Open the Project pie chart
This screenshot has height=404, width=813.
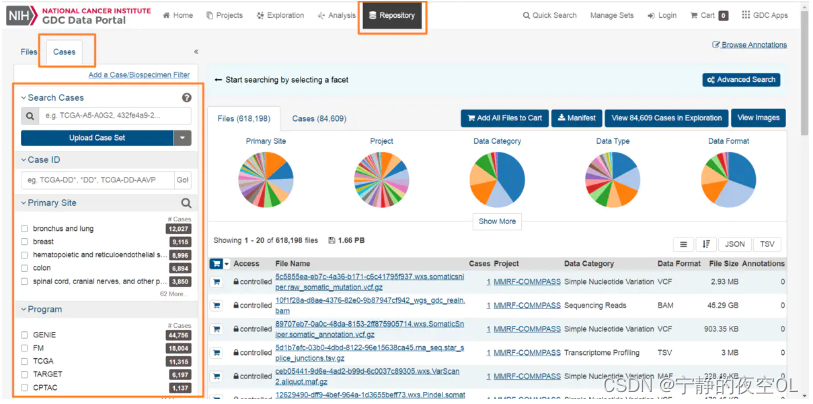click(382, 180)
